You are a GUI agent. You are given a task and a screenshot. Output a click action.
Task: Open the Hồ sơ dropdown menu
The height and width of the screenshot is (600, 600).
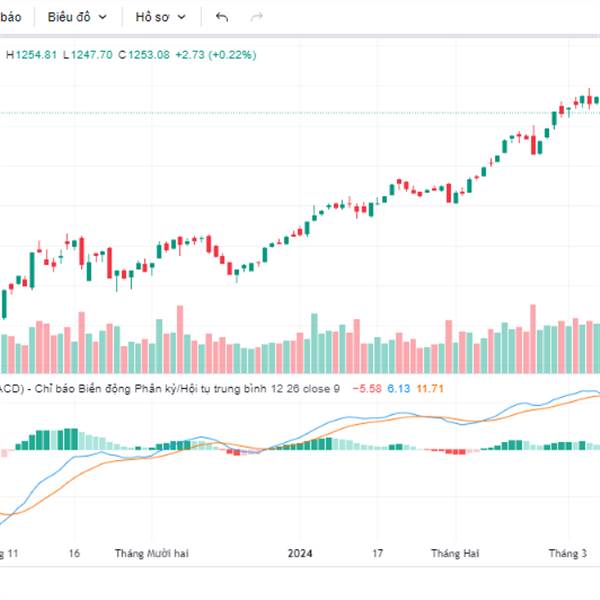161,17
